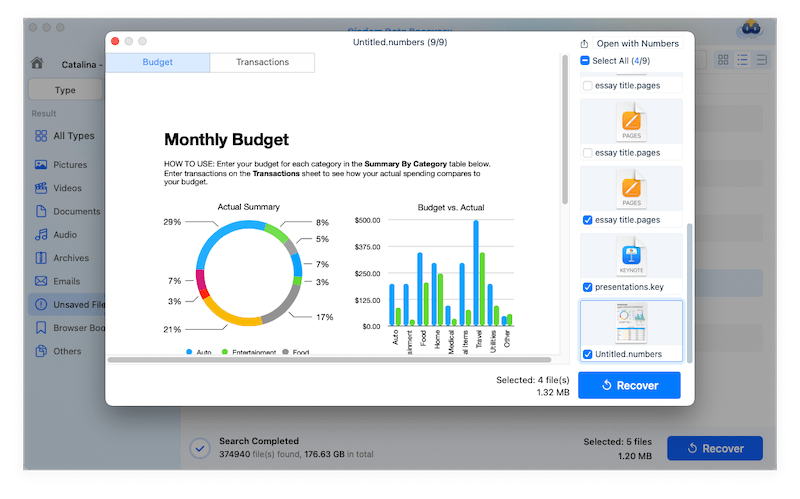Image resolution: width=800 pixels, height=499 pixels.
Task: Open the Pictures category
Action: pos(41,165)
